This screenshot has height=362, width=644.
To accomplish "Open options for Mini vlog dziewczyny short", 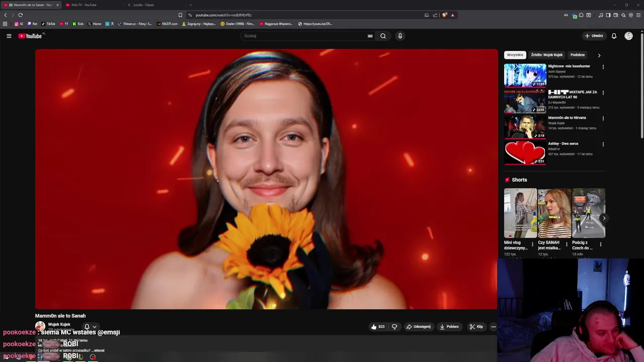I will tap(532, 244).
